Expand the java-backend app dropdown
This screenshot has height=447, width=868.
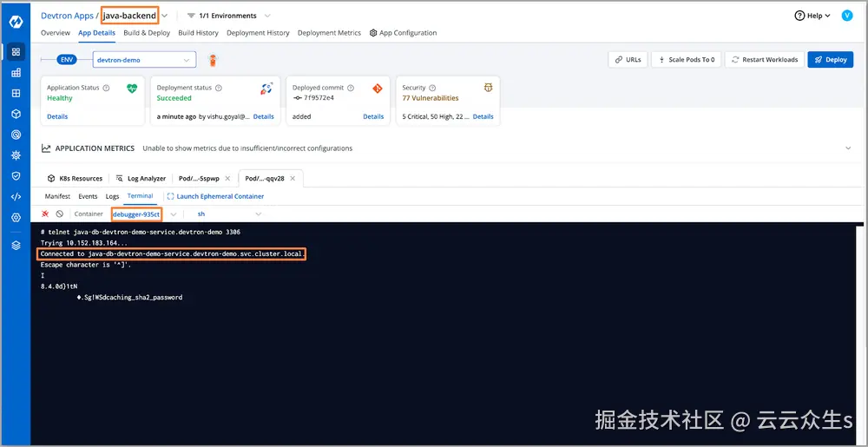(164, 16)
